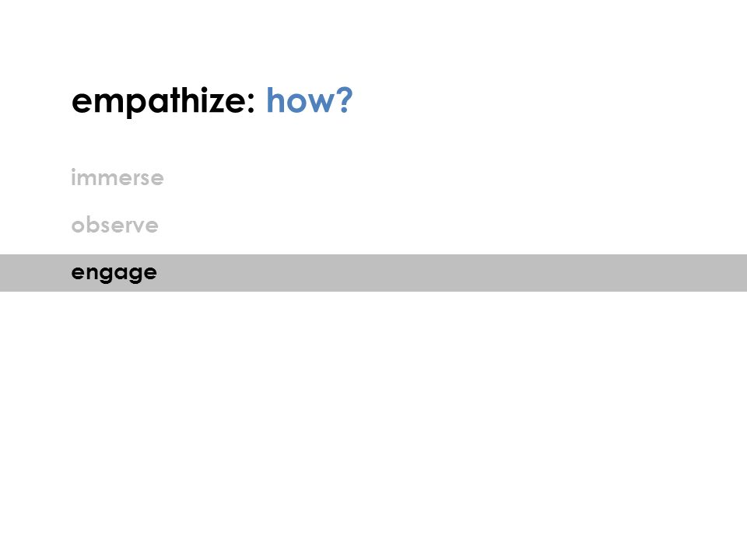The image size is (747, 560).
Task: Click the final "e" of "engage"
Action: (x=149, y=272)
